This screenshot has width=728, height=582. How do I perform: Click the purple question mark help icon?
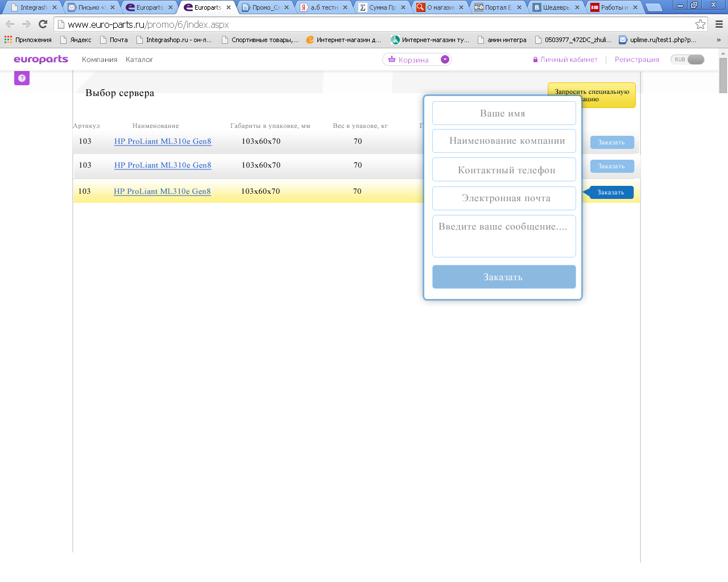22,78
